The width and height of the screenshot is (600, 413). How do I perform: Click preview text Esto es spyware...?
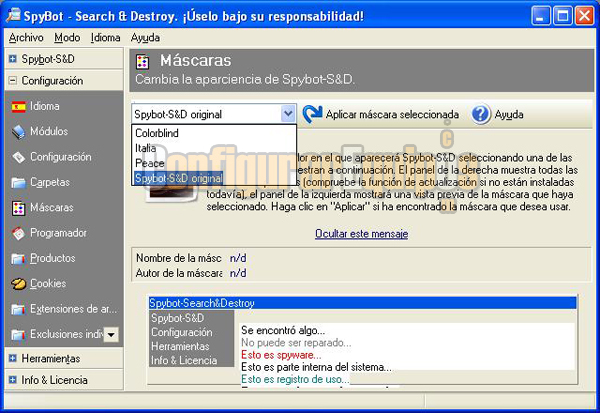[281, 355]
